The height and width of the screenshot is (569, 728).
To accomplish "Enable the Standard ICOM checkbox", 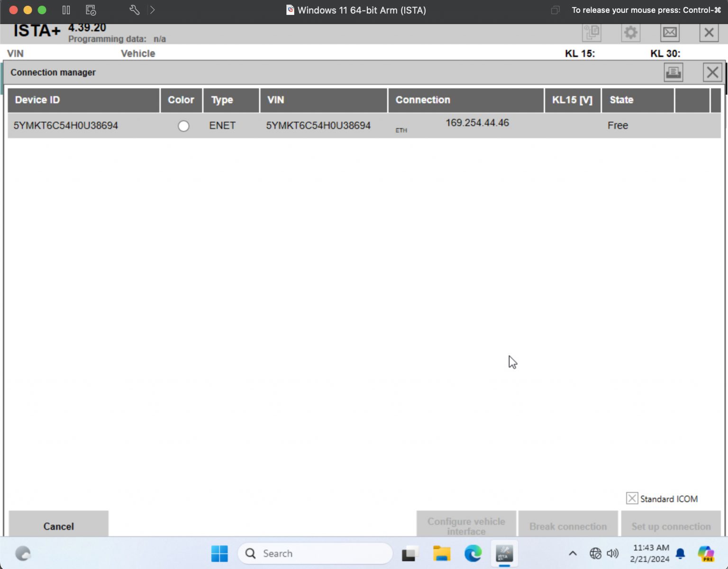I will tap(632, 498).
